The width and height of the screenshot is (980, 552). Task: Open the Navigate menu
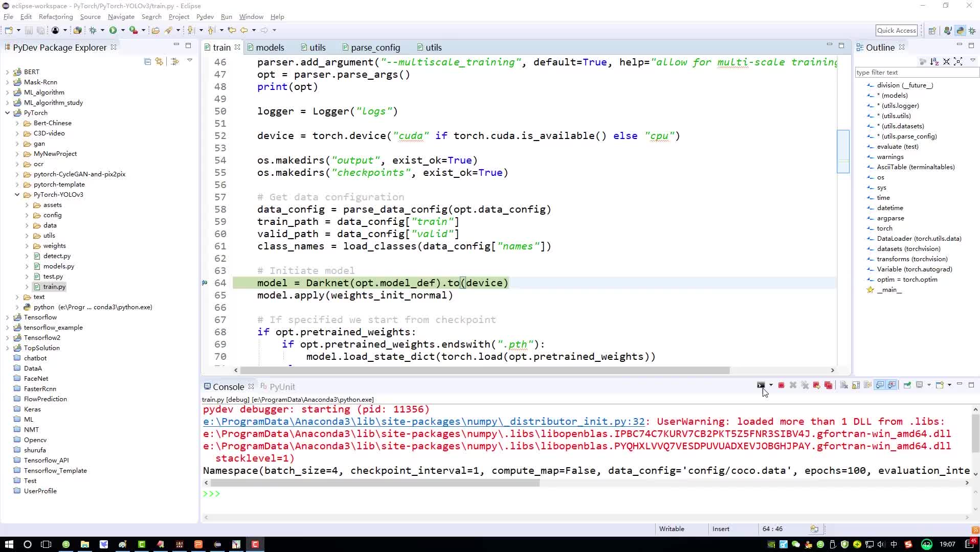coord(121,17)
